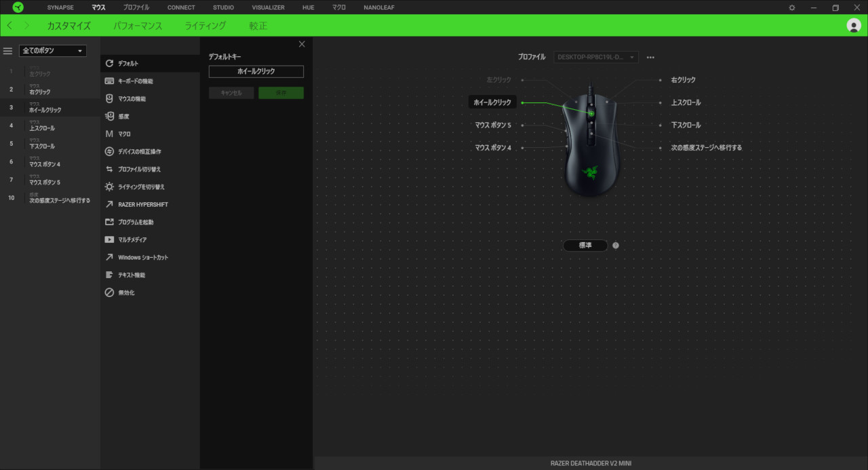Open the top プロファイル menu
The height and width of the screenshot is (470, 868).
[136, 7]
